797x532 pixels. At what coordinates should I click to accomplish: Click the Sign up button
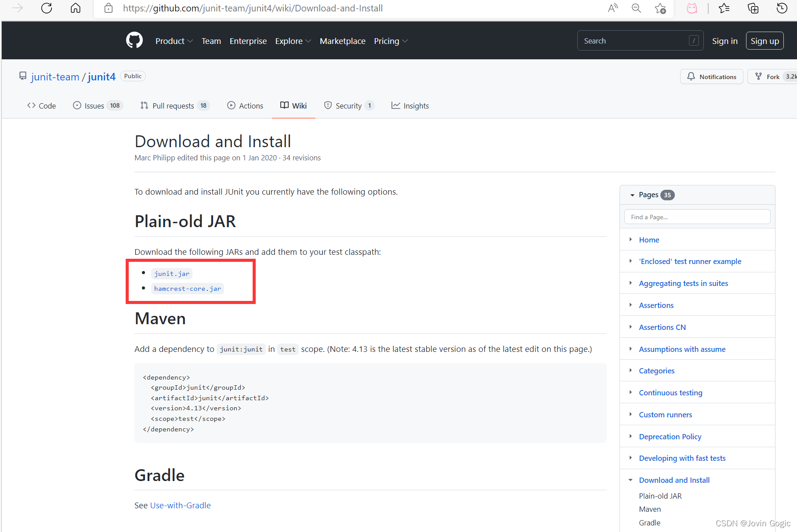[x=765, y=41]
